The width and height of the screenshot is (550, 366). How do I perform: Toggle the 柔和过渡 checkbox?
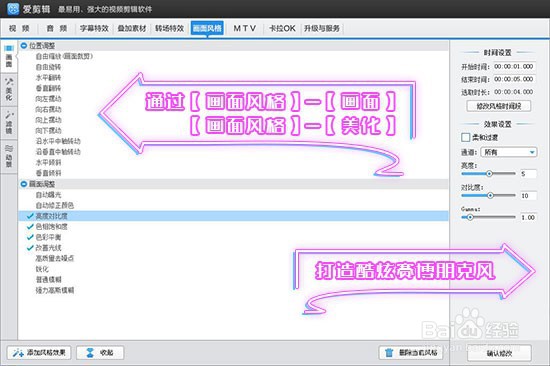[x=465, y=137]
